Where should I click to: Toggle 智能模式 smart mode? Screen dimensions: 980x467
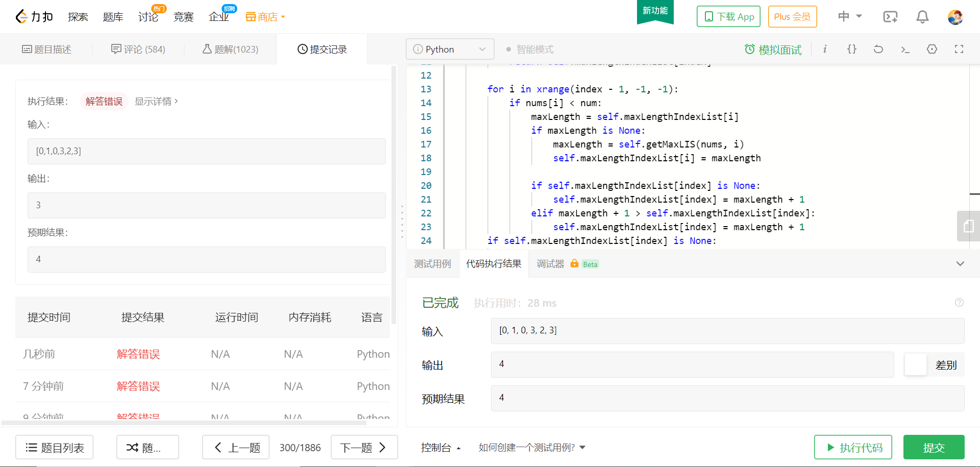tap(530, 50)
